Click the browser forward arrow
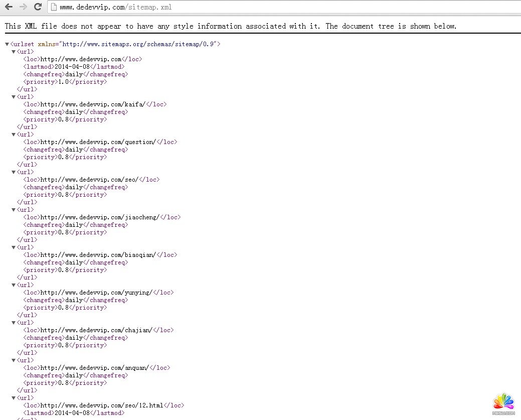The width and height of the screenshot is (521, 420). click(x=23, y=7)
